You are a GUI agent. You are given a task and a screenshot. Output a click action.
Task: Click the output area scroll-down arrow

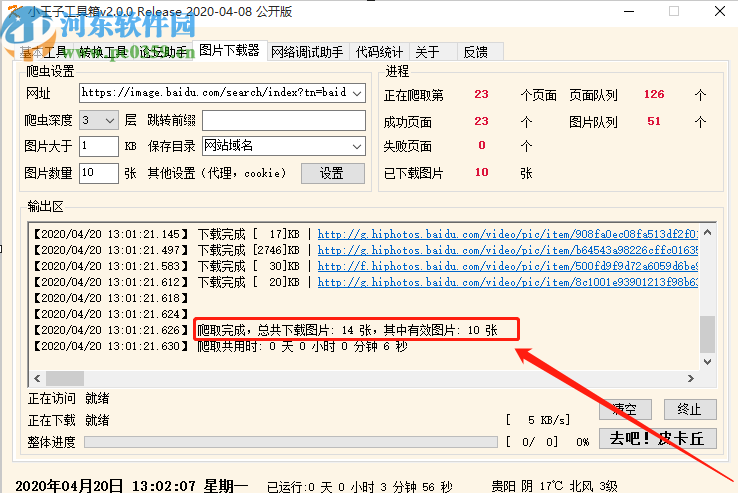pyautogui.click(x=707, y=362)
